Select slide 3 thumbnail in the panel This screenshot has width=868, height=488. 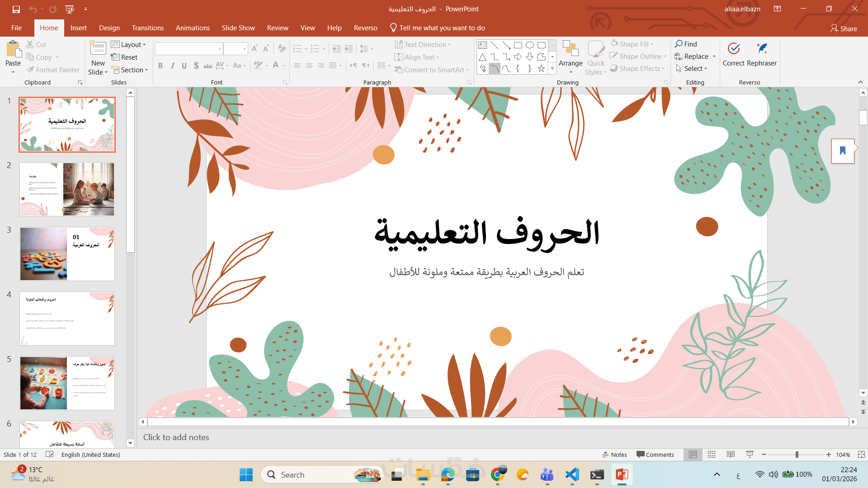point(67,254)
